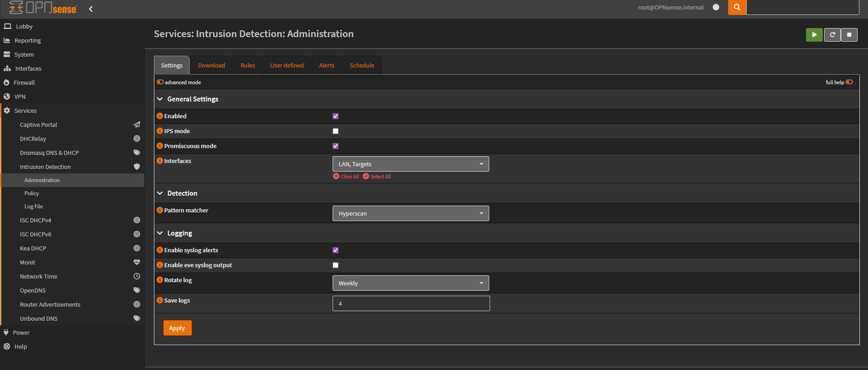This screenshot has height=370, width=868.
Task: Click the Monit heartbeat icon in sidebar
Action: (x=137, y=262)
